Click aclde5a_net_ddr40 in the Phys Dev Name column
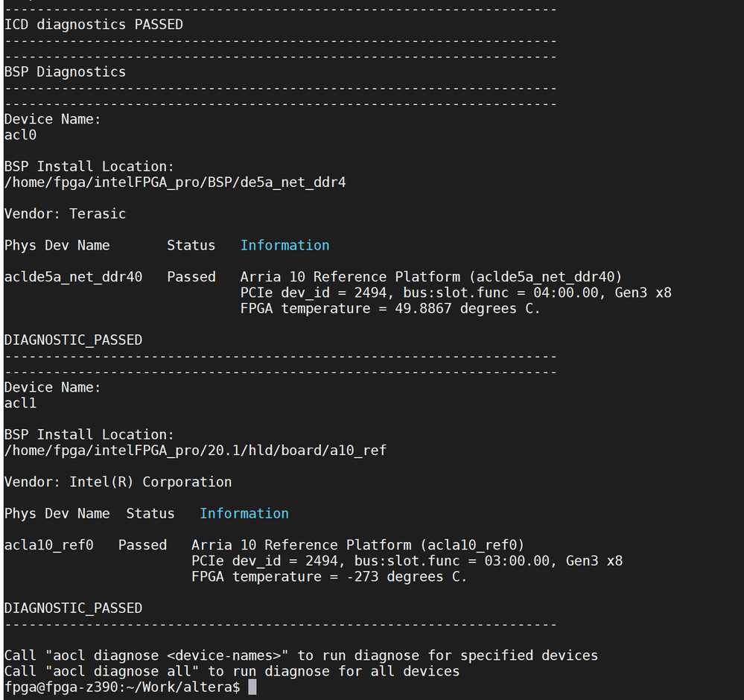 point(74,277)
